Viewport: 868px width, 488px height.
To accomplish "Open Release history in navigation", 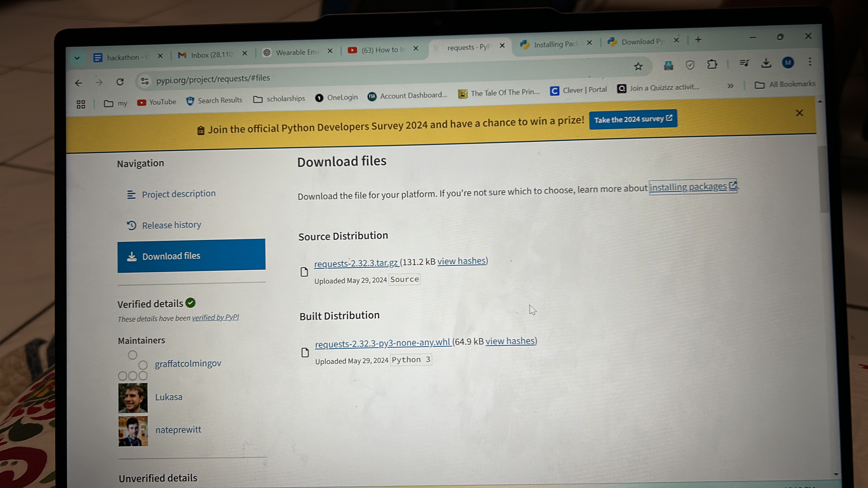I will coord(171,225).
